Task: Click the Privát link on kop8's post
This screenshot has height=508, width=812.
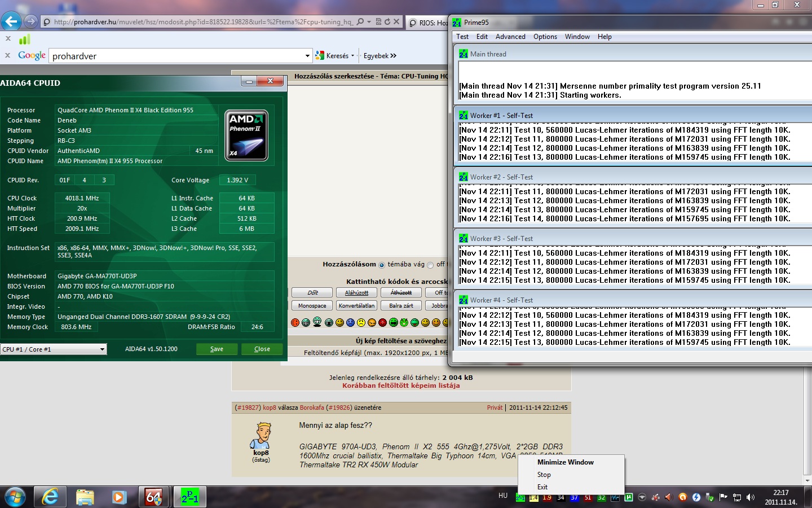Action: [495, 408]
